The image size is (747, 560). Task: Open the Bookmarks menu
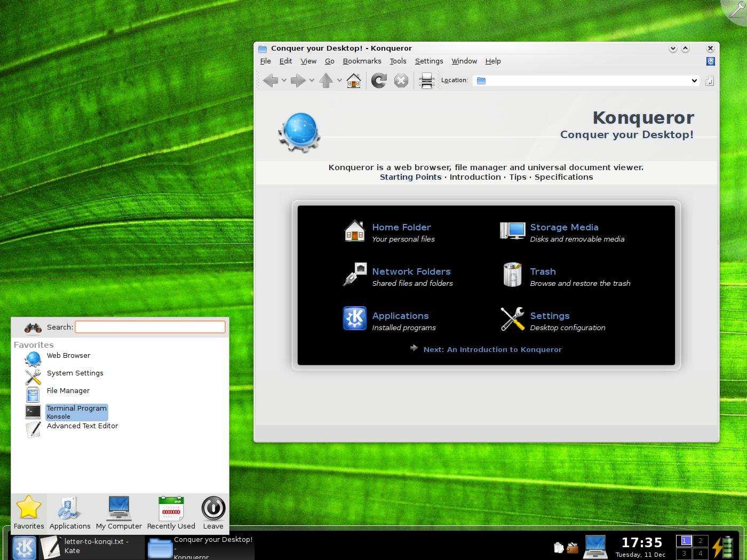click(362, 61)
